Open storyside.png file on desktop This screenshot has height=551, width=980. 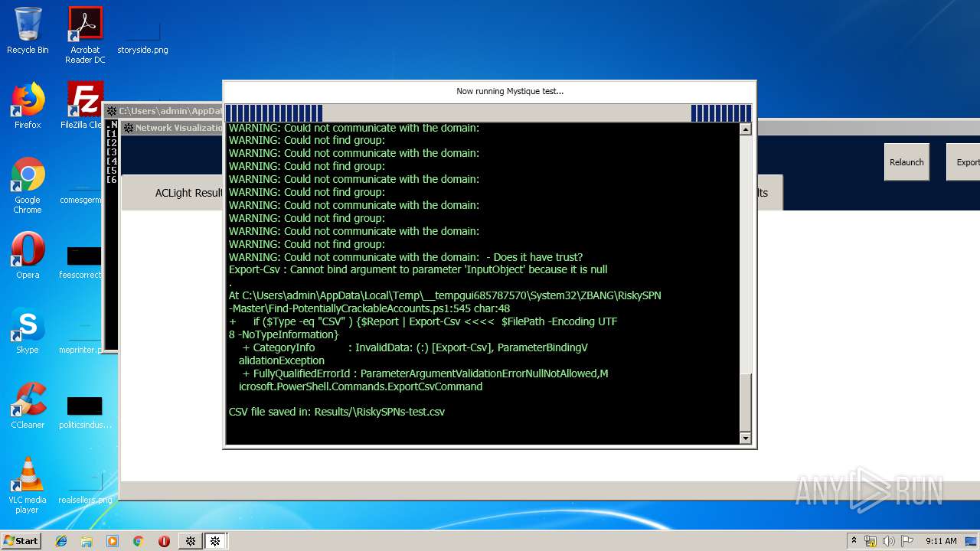142,35
